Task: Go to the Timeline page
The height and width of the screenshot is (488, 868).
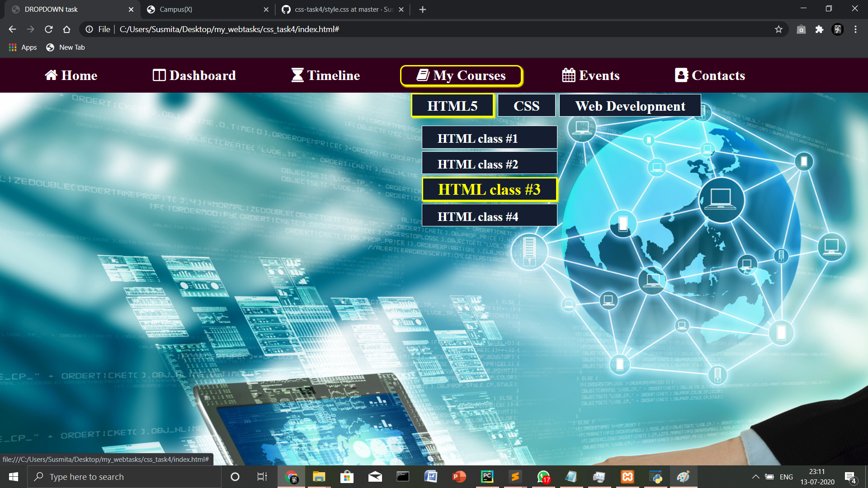Action: tap(325, 75)
